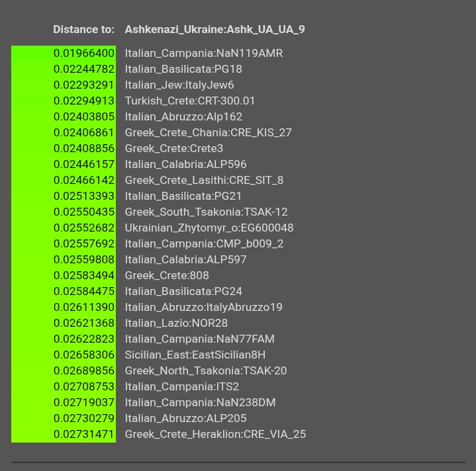The width and height of the screenshot is (476, 471).
Task: Select row Greek_South_Tsakonia:TSAK-12
Action: pos(206,212)
